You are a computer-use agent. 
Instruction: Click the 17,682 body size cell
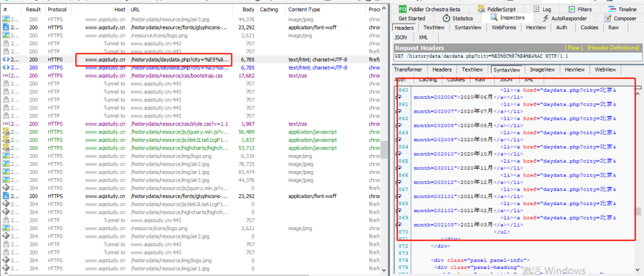247,76
